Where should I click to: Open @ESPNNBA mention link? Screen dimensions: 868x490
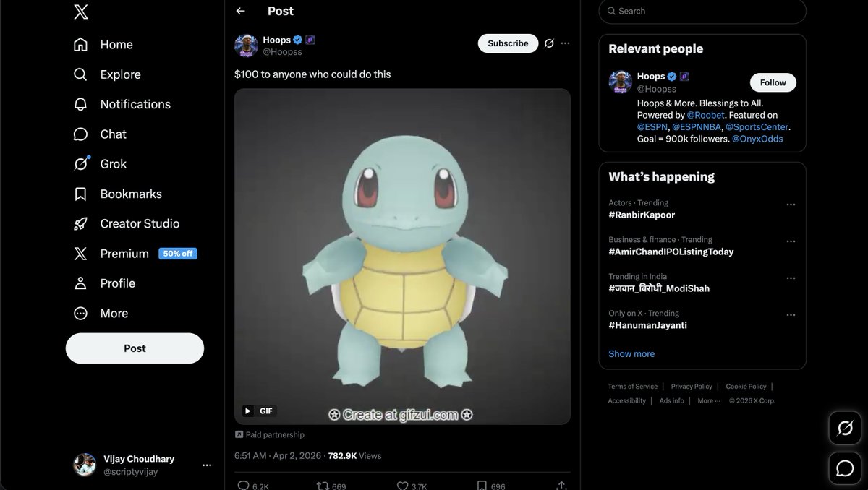(696, 127)
